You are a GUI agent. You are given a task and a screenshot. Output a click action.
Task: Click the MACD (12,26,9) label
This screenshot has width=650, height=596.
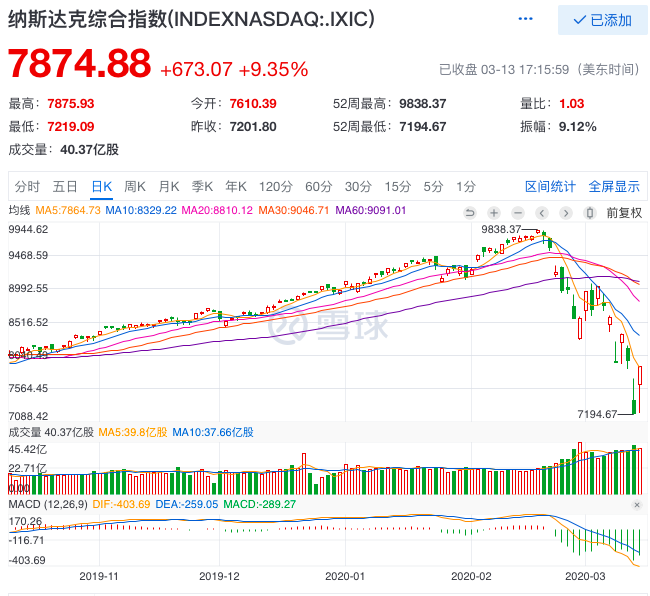pos(48,504)
